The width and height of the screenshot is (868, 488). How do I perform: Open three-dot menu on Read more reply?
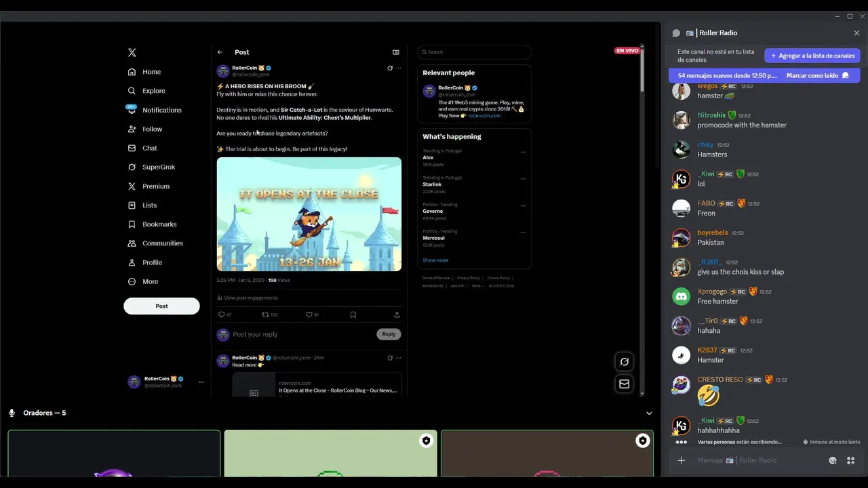399,358
